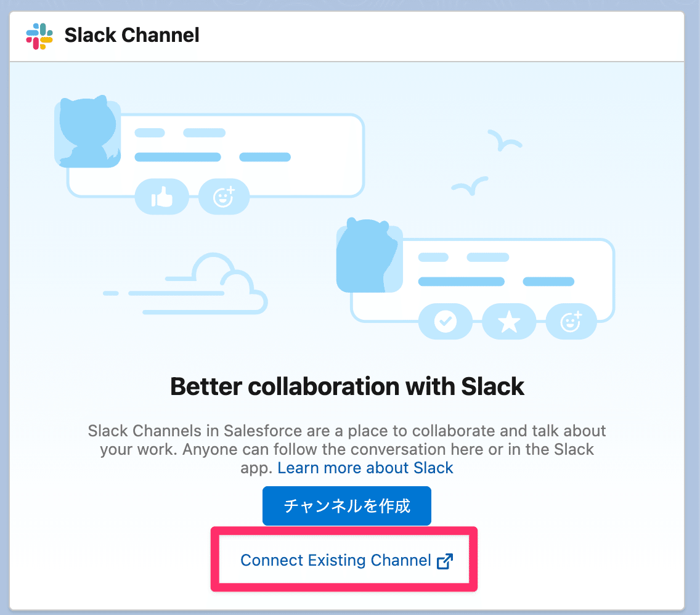The width and height of the screenshot is (700, 615).
Task: Click the Better collaboration with Slack heading
Action: pos(347,386)
